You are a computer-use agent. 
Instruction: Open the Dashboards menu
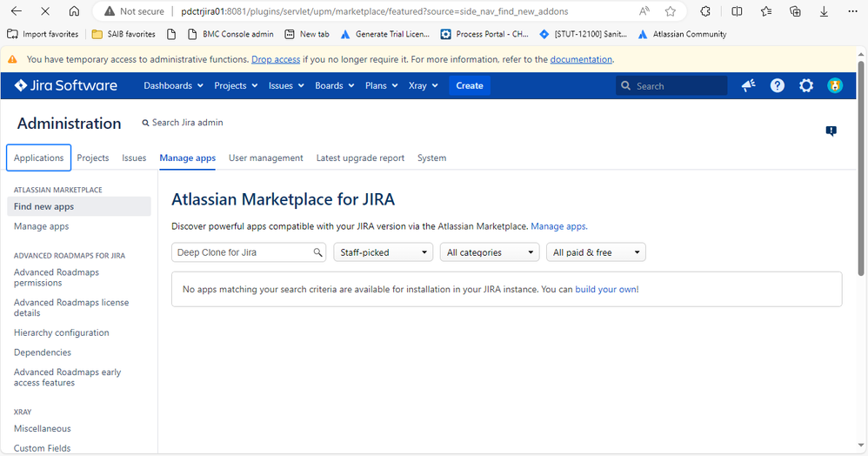(x=173, y=85)
